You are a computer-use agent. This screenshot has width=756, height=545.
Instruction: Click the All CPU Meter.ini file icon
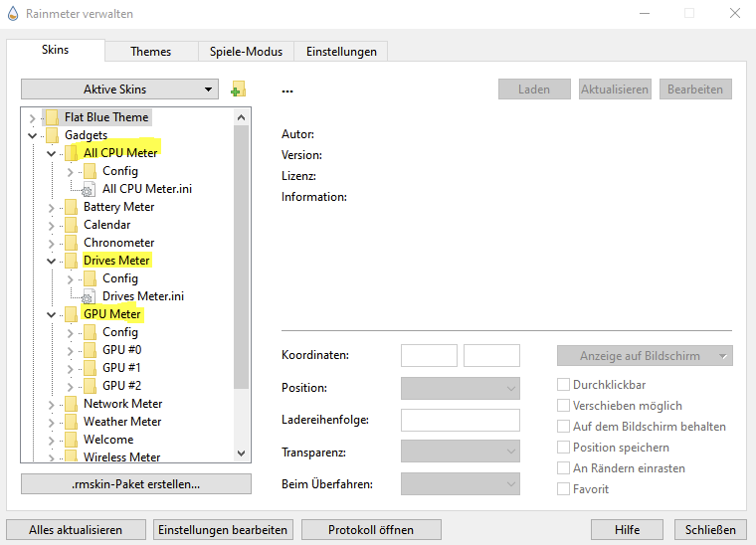click(89, 189)
